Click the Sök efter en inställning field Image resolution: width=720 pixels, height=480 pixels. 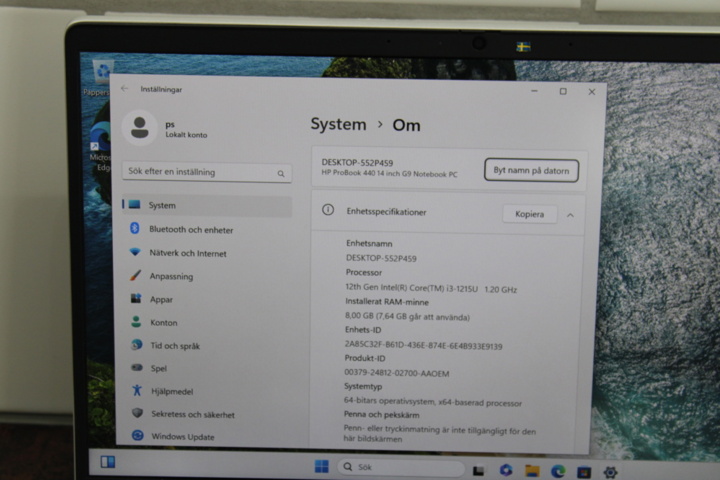(207, 172)
